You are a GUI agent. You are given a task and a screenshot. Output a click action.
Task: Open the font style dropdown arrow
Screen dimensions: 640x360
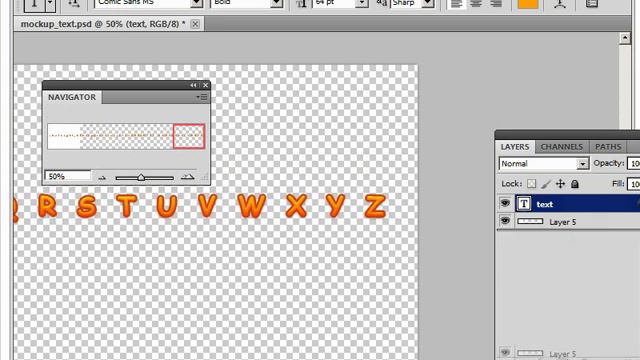pyautogui.click(x=276, y=3)
